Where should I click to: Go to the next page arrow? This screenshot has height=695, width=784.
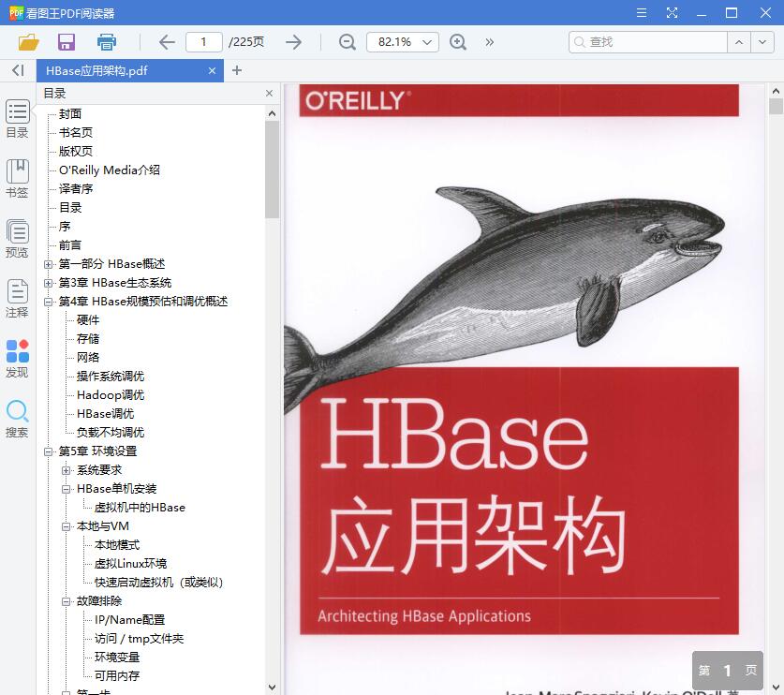293,42
